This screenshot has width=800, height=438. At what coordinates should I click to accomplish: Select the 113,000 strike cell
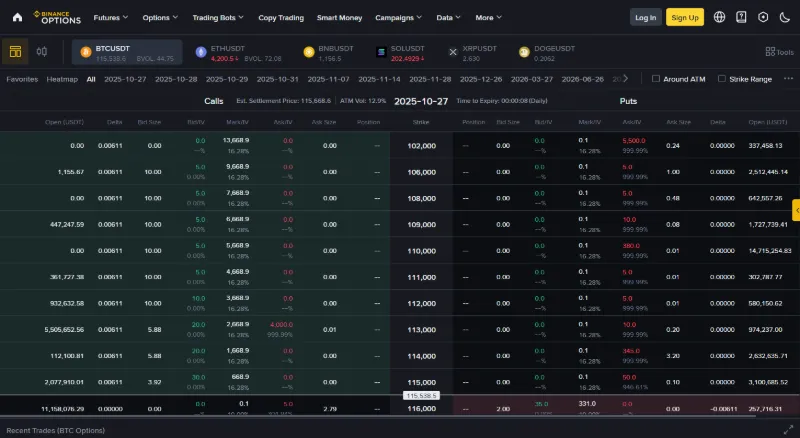(421, 330)
